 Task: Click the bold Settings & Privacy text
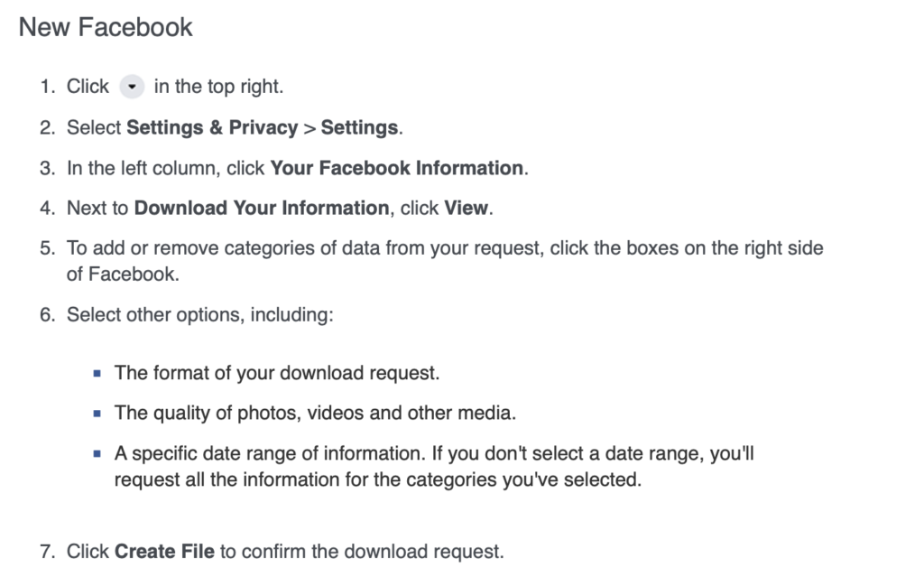pos(212,127)
